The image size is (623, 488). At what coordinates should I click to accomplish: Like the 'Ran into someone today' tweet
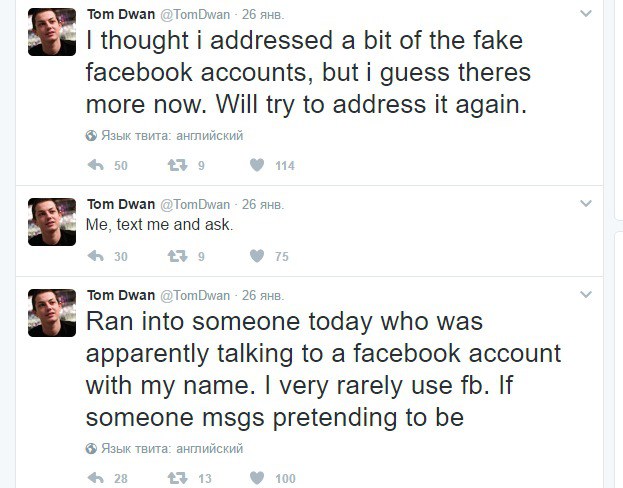coord(256,478)
